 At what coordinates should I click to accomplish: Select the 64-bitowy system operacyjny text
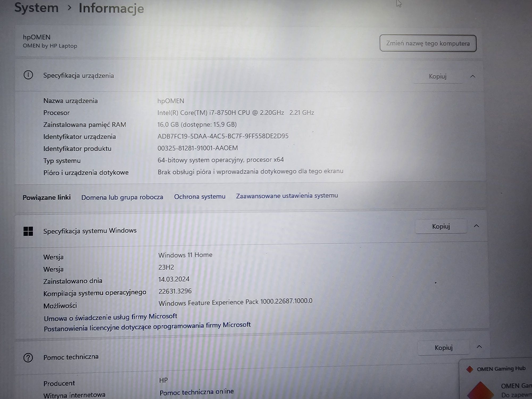click(221, 160)
